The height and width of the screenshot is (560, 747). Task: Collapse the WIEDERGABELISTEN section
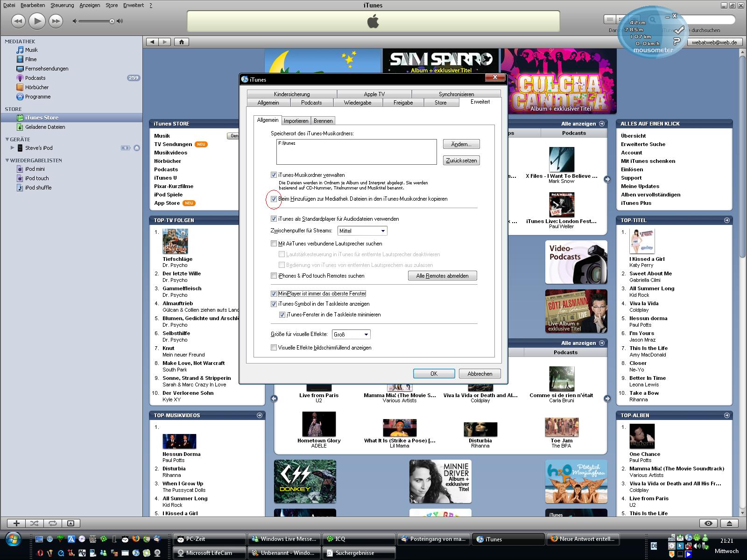pos(7,160)
